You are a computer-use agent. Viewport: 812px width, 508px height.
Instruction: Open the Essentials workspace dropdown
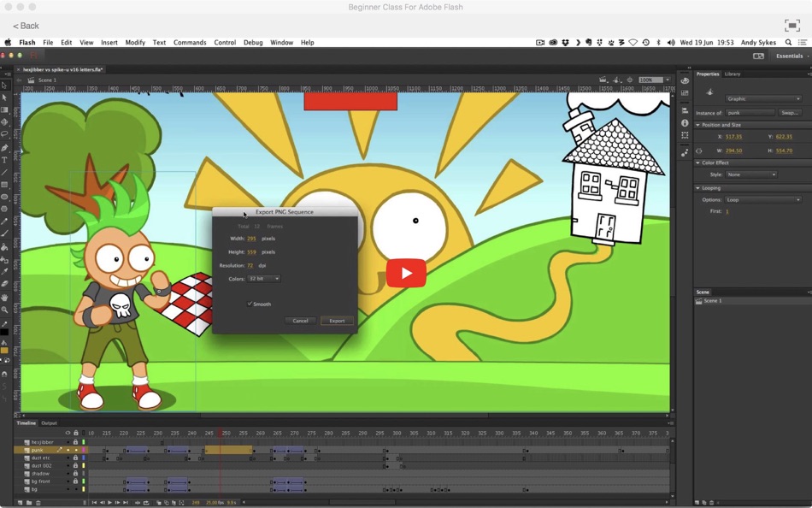click(x=791, y=56)
